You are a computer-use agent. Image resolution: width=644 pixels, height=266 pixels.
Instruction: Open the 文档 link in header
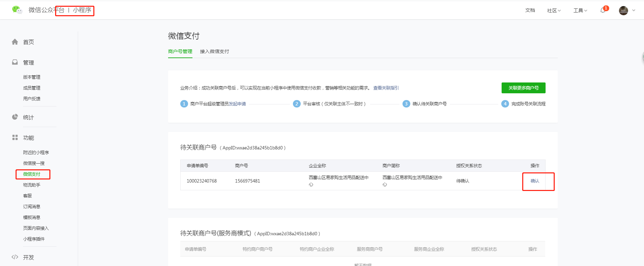coord(530,10)
